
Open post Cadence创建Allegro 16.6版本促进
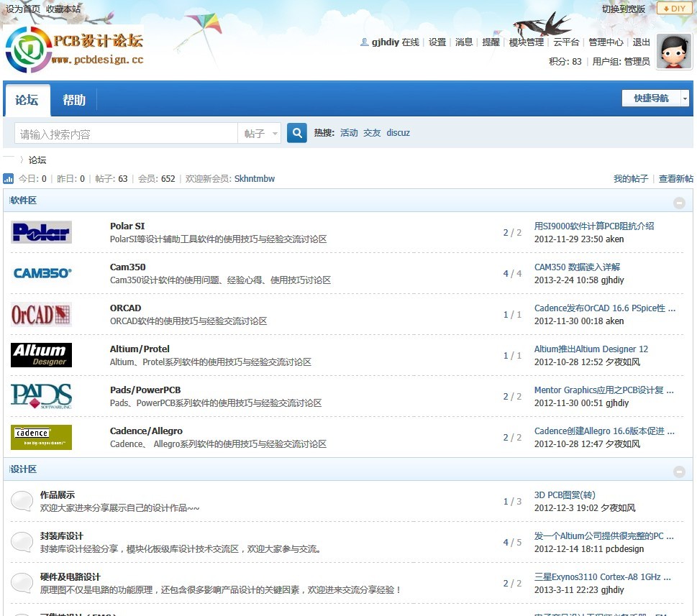[604, 431]
